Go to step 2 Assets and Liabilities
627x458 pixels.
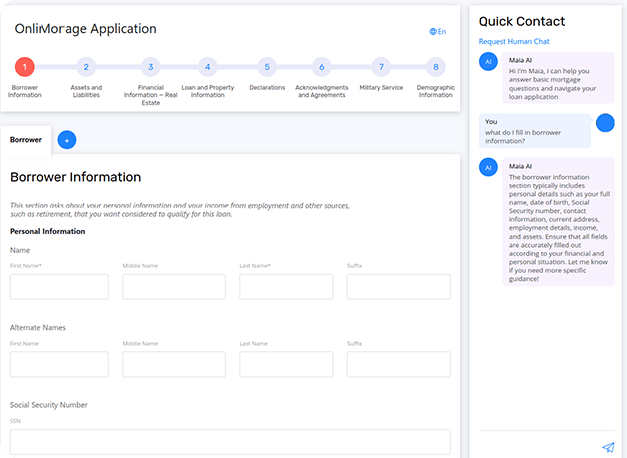point(86,67)
